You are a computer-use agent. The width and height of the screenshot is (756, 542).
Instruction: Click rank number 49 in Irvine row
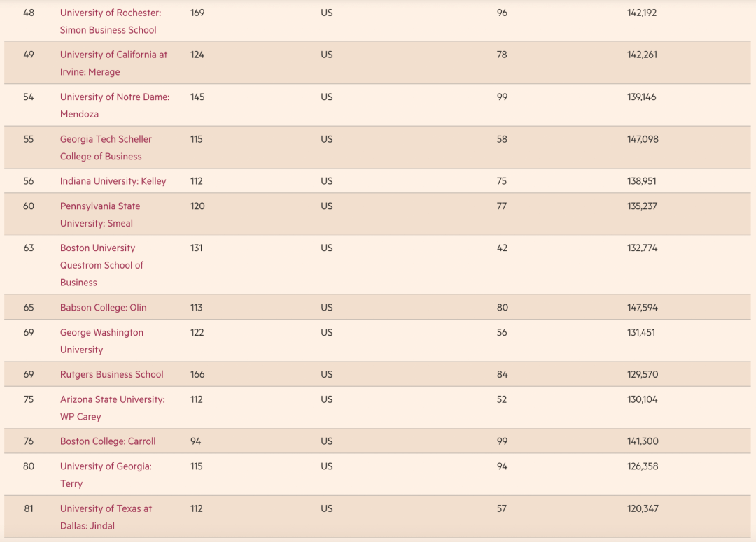pos(29,55)
